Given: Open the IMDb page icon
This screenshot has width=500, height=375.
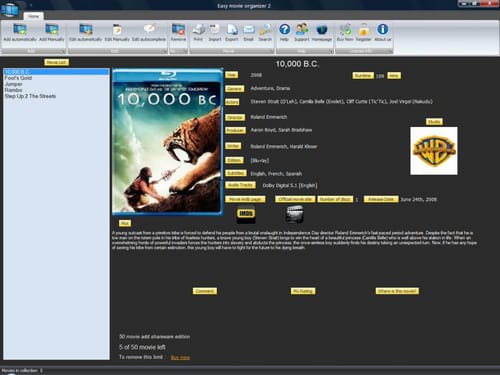Looking at the screenshot, I should [246, 214].
